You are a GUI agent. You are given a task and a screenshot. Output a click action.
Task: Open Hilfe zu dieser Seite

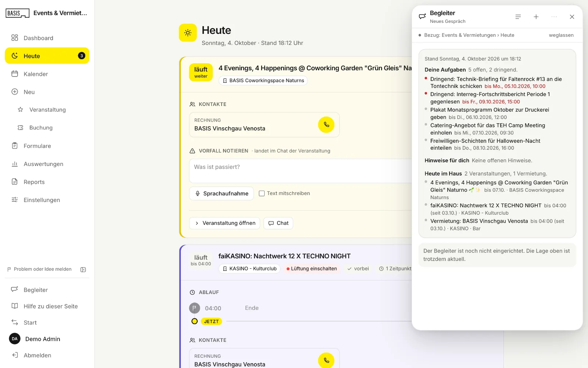tap(47, 306)
